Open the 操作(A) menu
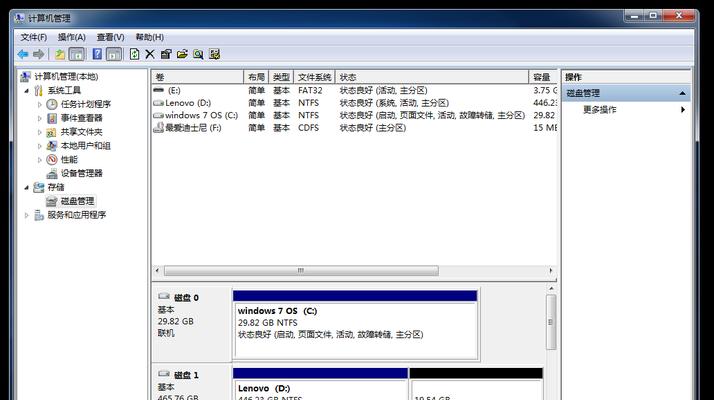This screenshot has height=400, width=714. coord(71,37)
